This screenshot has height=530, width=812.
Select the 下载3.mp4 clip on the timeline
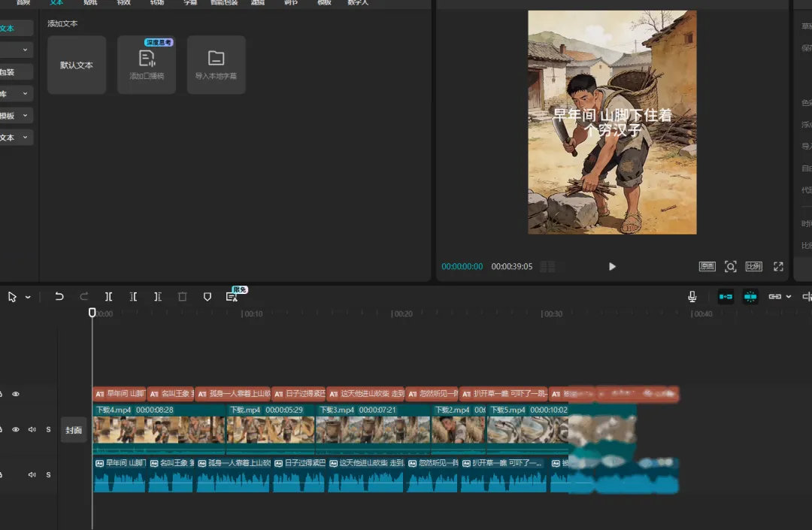pyautogui.click(x=373, y=429)
